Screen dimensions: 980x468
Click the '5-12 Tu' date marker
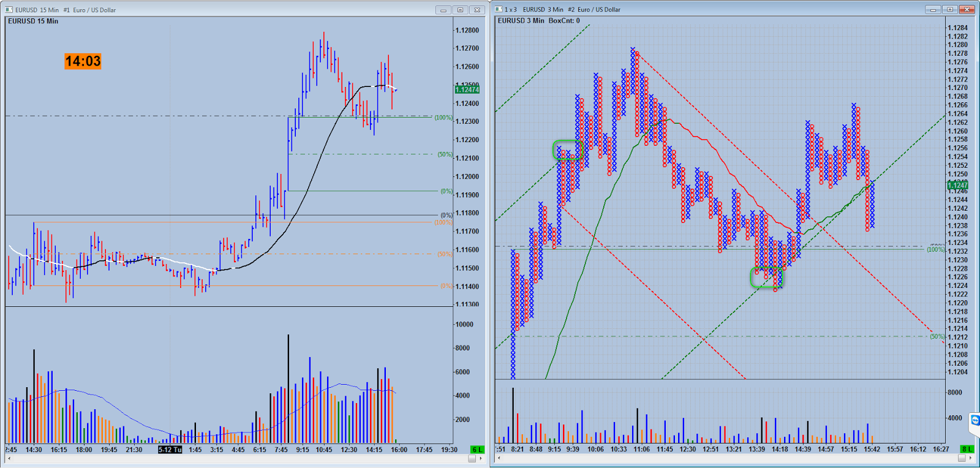pyautogui.click(x=170, y=450)
